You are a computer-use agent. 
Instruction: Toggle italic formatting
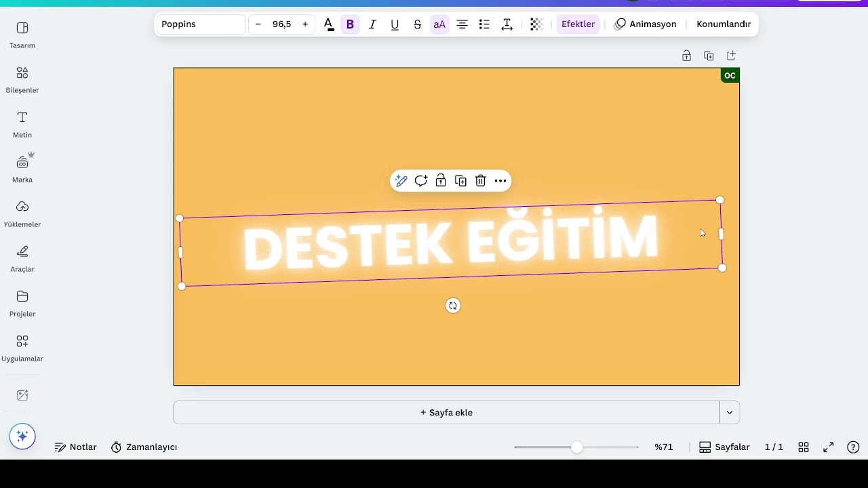click(372, 24)
